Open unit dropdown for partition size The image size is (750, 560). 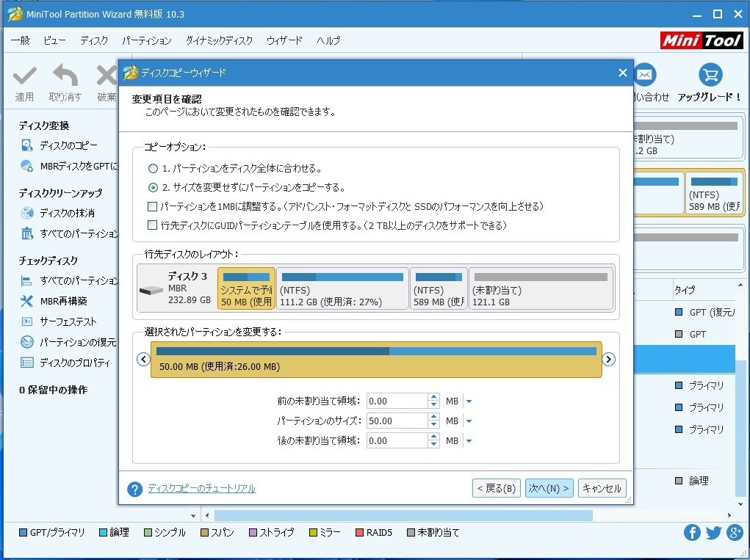pyautogui.click(x=469, y=421)
